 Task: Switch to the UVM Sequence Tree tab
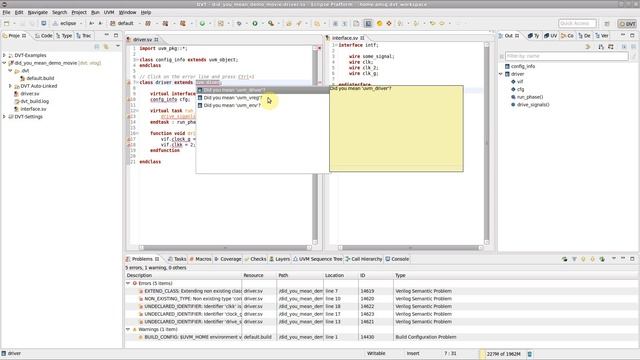coord(318,259)
